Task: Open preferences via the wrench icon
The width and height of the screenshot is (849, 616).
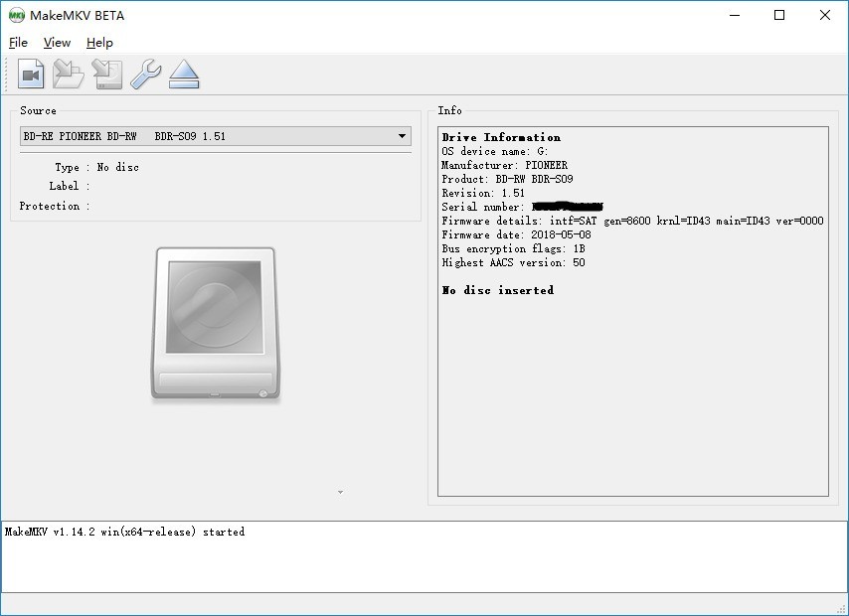Action: [146, 75]
